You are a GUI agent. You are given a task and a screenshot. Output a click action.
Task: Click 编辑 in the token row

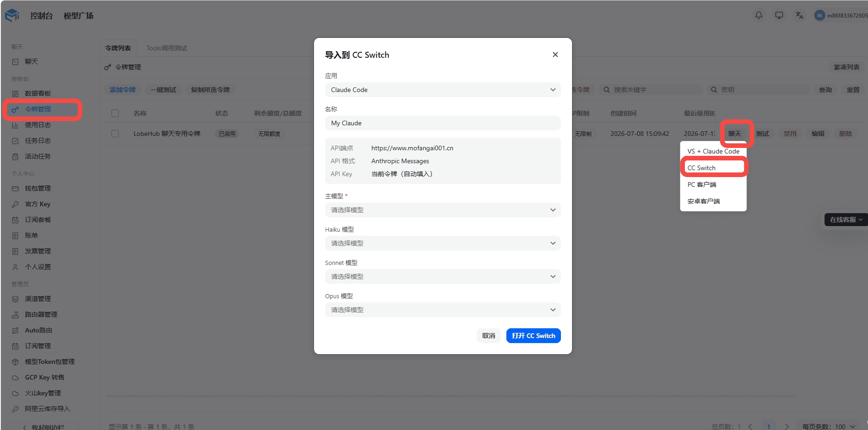818,134
